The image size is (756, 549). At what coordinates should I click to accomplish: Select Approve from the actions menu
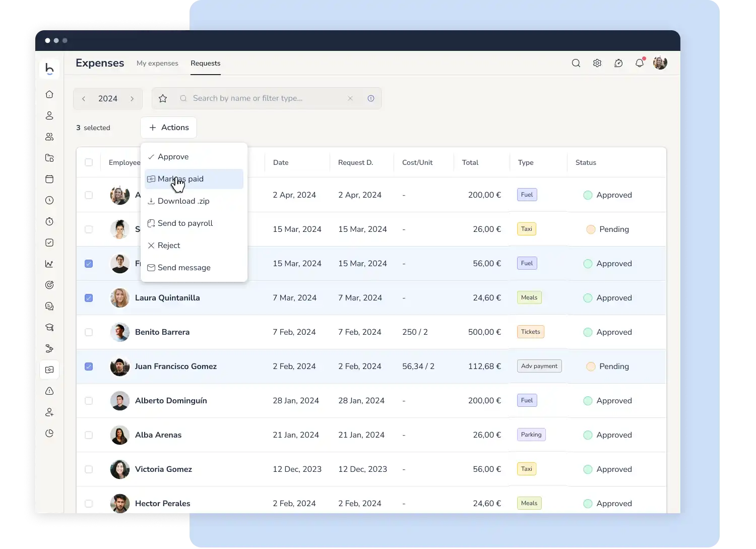pyautogui.click(x=194, y=157)
